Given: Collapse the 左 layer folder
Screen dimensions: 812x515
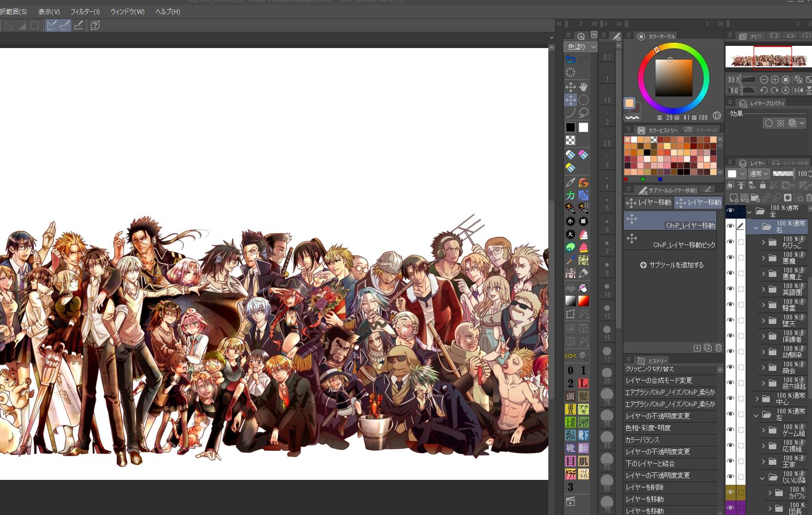Looking at the screenshot, I should click(x=756, y=415).
